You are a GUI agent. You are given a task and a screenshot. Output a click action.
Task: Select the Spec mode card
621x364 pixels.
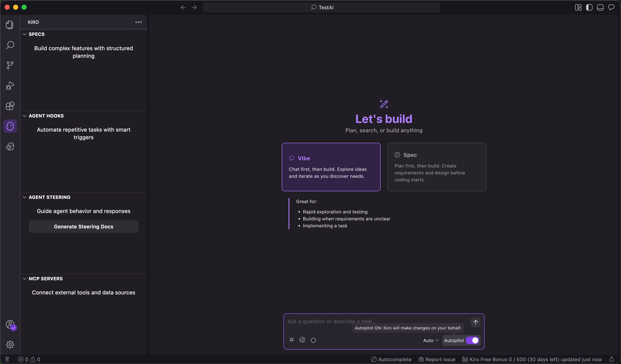click(436, 167)
